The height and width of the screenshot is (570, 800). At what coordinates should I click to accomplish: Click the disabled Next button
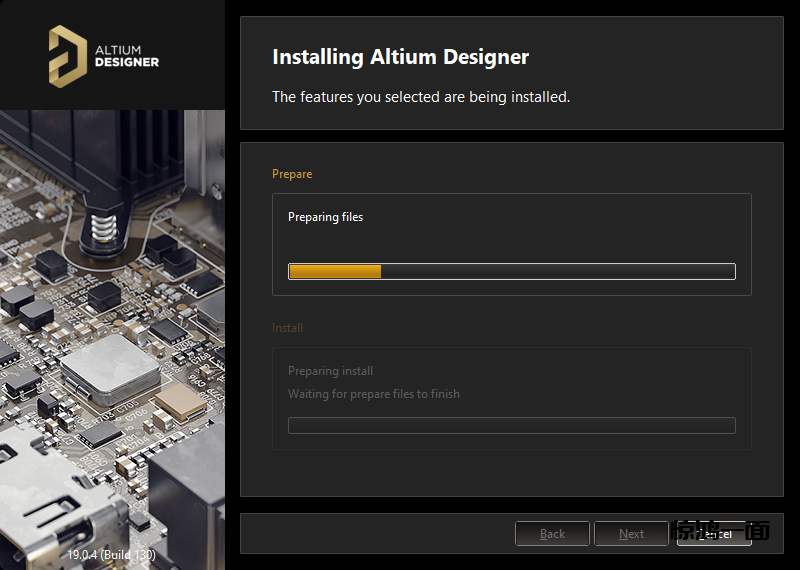pyautogui.click(x=631, y=534)
